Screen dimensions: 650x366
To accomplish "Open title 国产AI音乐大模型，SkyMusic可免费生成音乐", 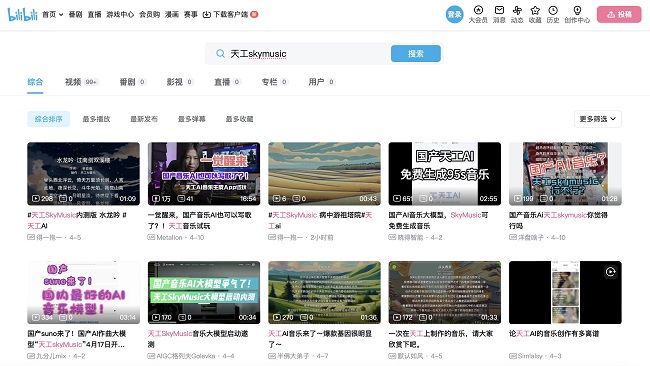I will coord(438,221).
